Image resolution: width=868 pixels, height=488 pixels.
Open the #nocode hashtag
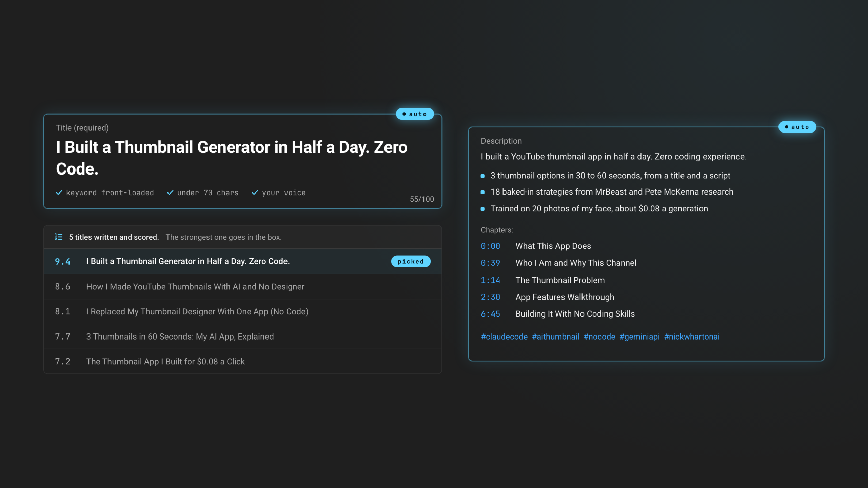point(599,337)
